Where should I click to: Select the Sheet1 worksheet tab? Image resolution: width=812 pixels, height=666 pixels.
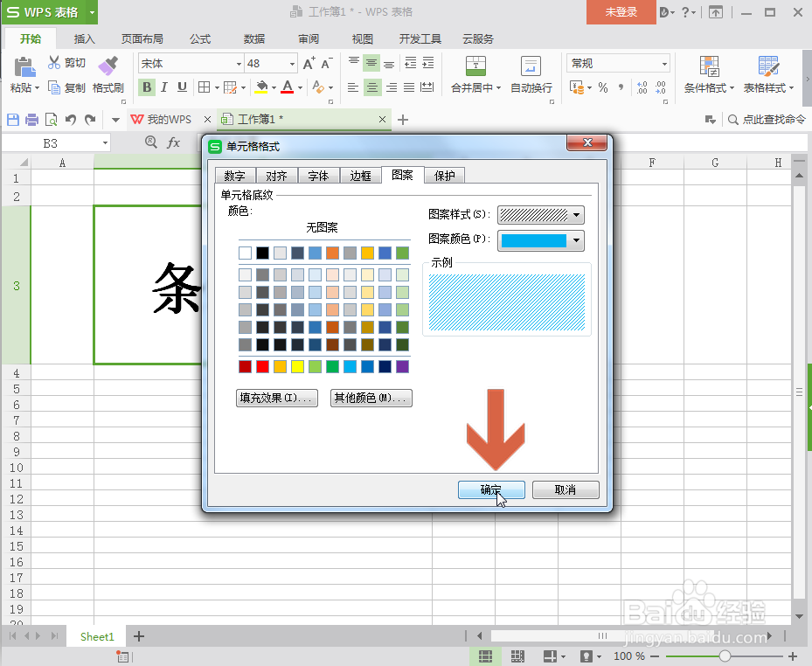tap(97, 636)
